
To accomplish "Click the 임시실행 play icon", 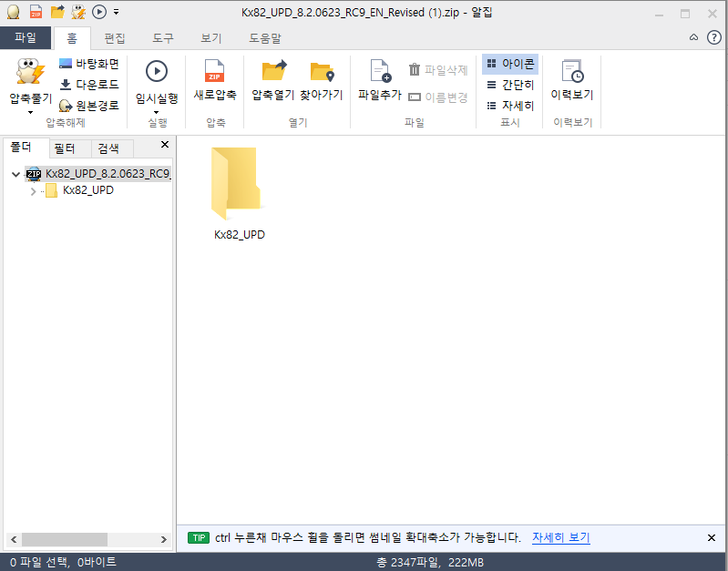I will [x=157, y=72].
